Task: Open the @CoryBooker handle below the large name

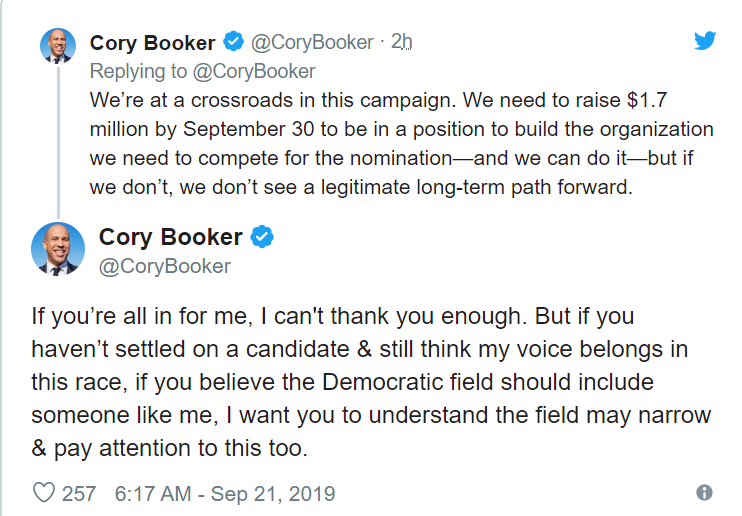Action: (164, 266)
